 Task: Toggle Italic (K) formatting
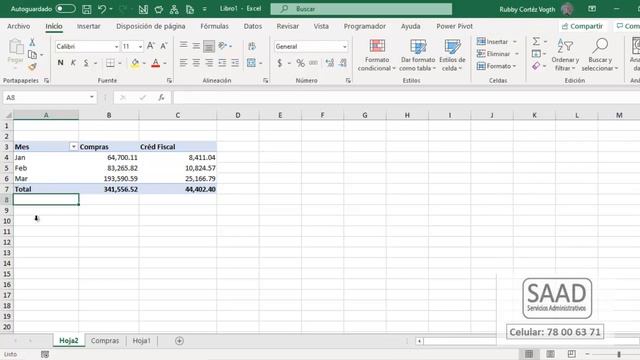pos(73,63)
